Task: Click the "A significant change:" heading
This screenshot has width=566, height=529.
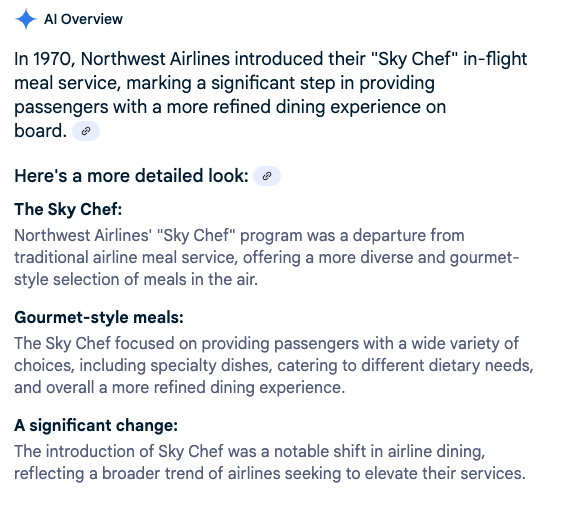Action: [x=96, y=425]
